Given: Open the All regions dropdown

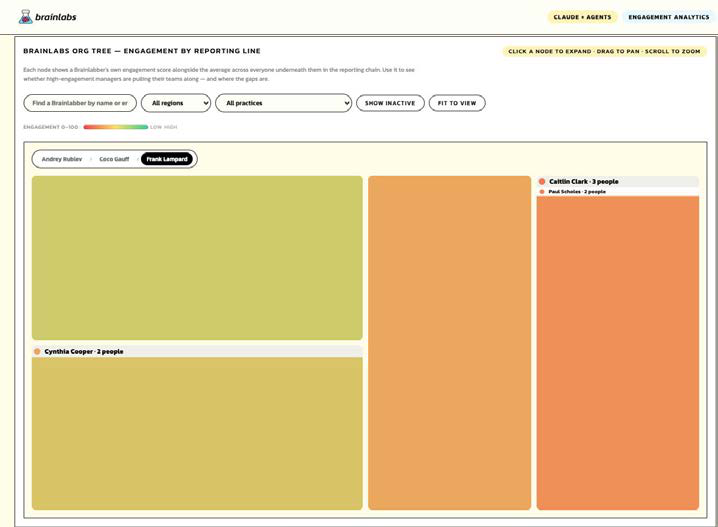Looking at the screenshot, I should click(176, 103).
